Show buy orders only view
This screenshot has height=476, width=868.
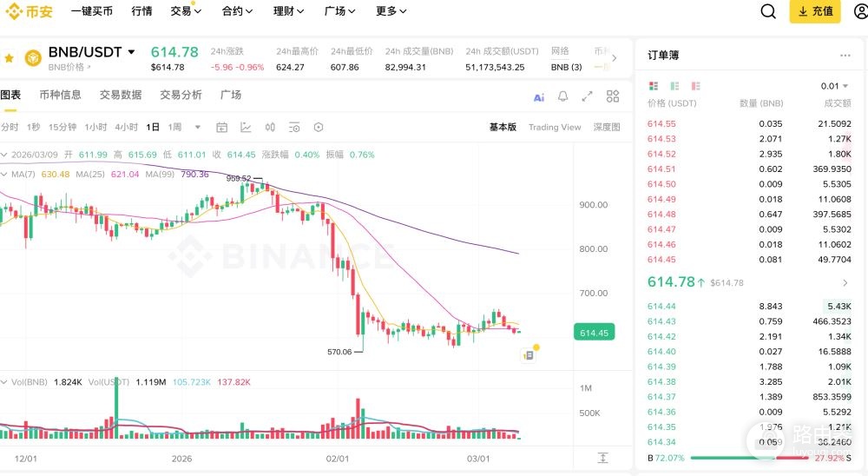674,86
